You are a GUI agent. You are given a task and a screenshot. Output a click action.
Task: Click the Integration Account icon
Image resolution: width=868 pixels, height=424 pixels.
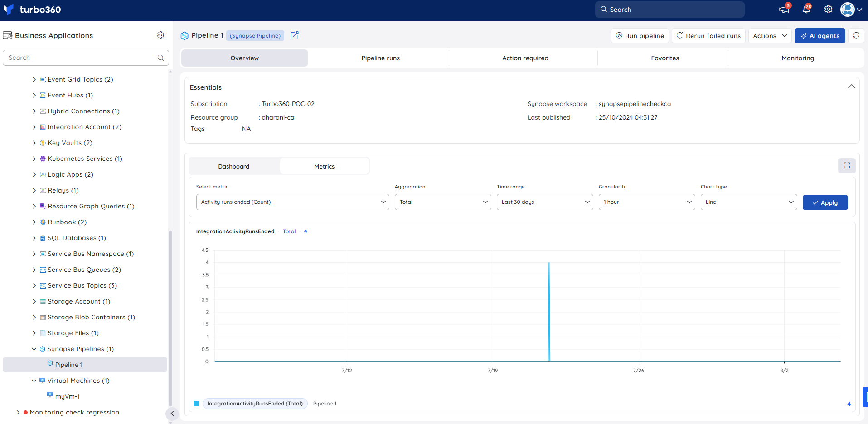[43, 127]
